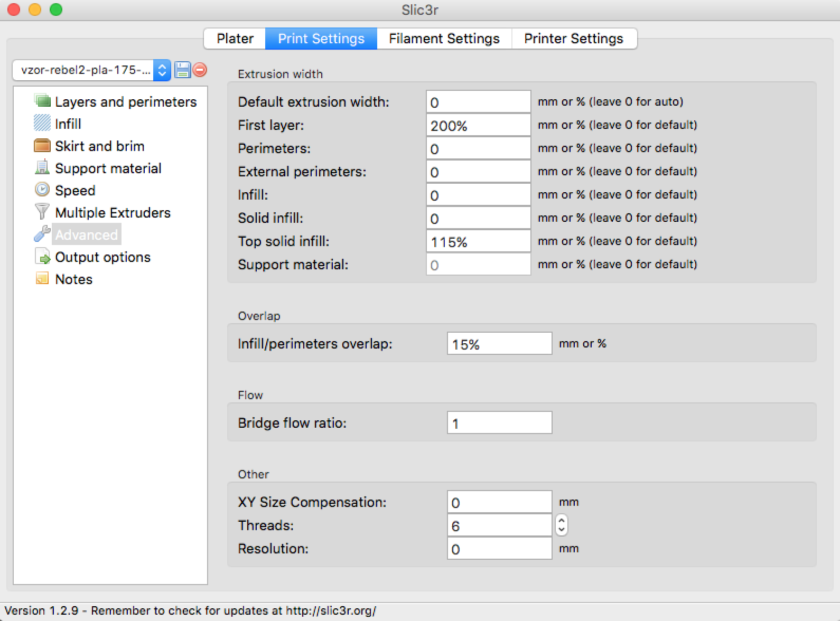Click the Infill/perimeters overlap field
The image size is (840, 621).
coord(499,344)
